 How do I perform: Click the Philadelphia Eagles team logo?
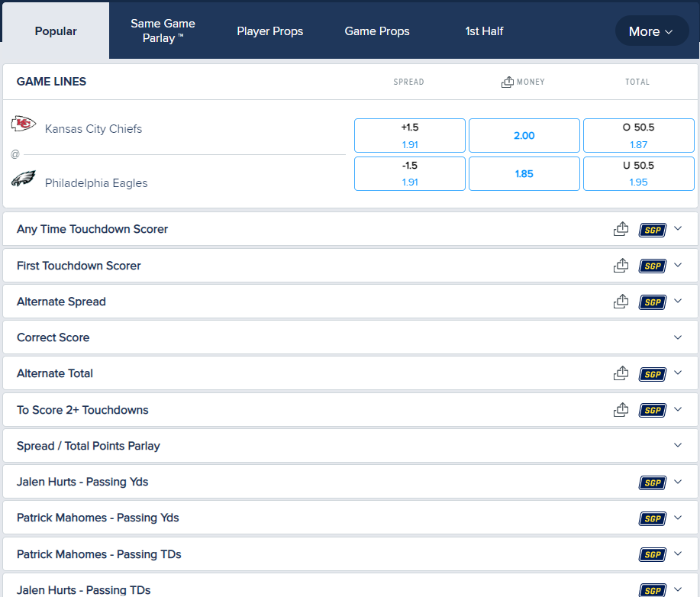23,176
